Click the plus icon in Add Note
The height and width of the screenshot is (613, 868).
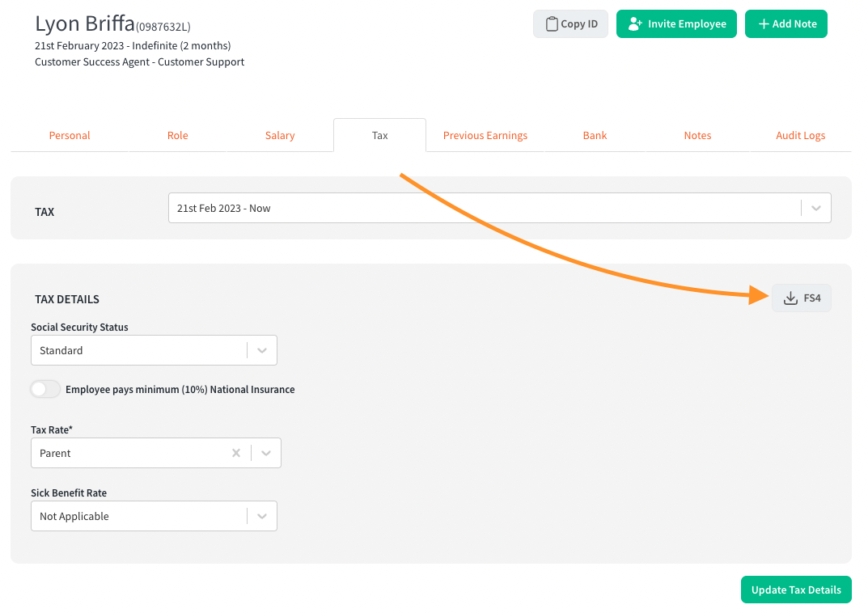pos(764,23)
